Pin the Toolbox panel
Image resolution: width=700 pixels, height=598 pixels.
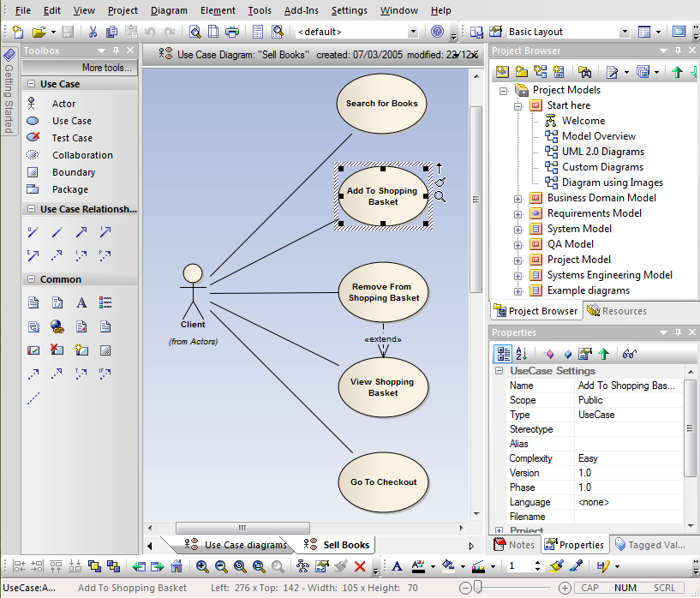(116, 51)
